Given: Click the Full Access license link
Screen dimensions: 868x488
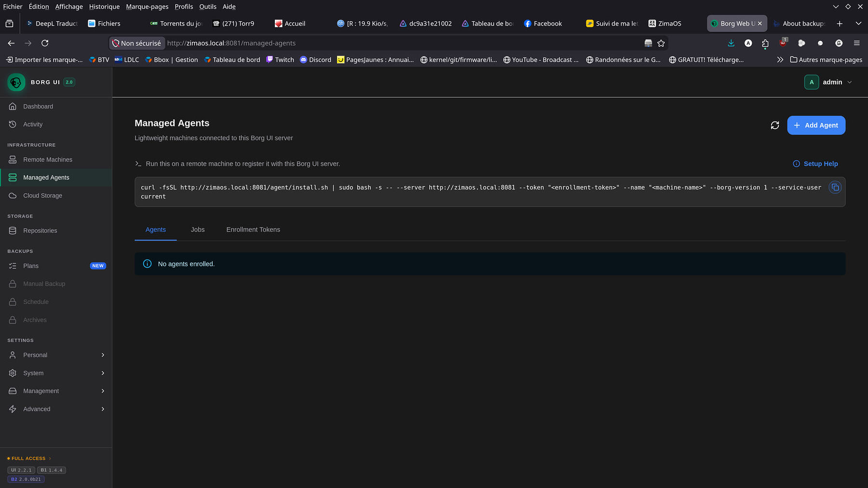Looking at the screenshot, I should pyautogui.click(x=28, y=459).
